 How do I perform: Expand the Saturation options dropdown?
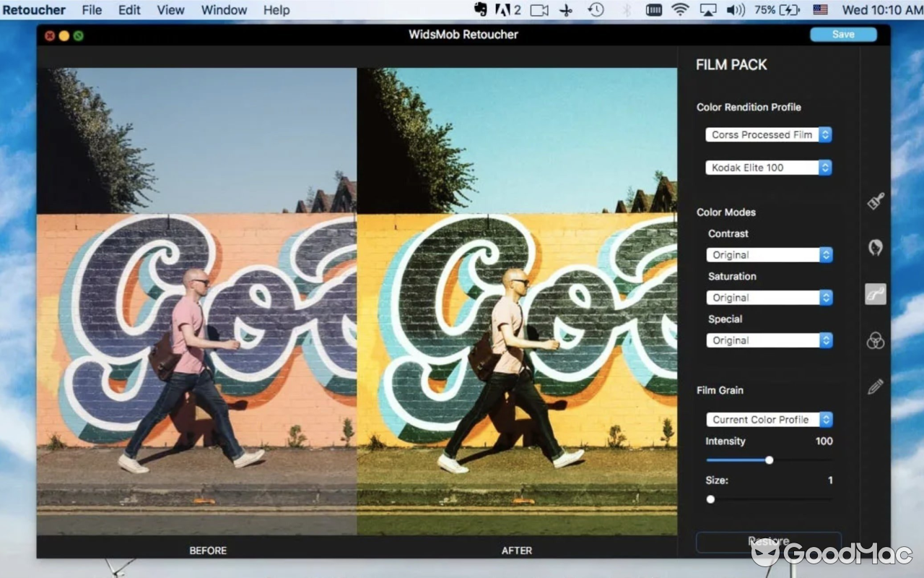click(x=769, y=297)
